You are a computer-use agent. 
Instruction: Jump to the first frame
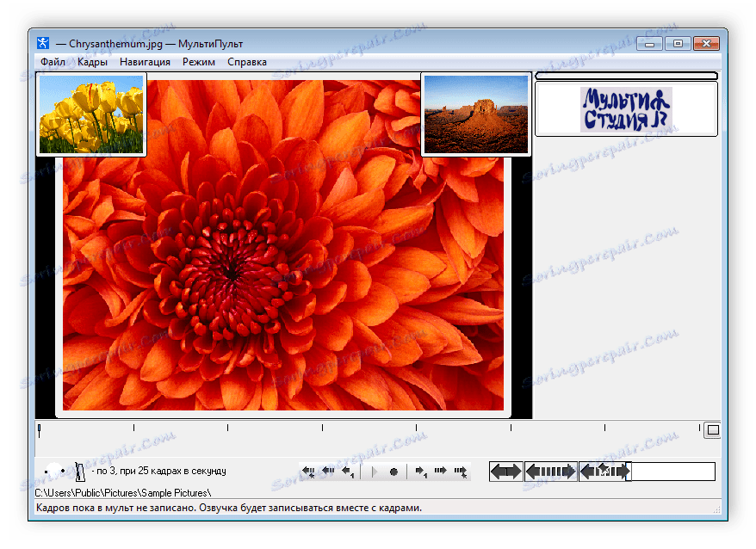click(x=309, y=472)
